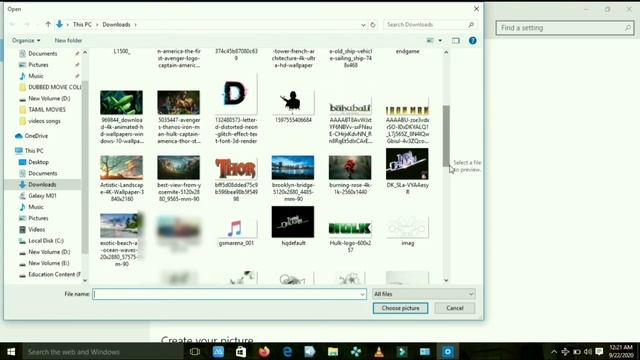Launch Microsoft Edge from taskbar

(x=287, y=351)
